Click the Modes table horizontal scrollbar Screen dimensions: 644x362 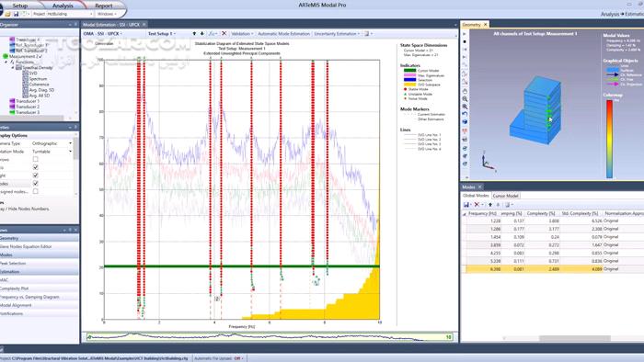575,338
